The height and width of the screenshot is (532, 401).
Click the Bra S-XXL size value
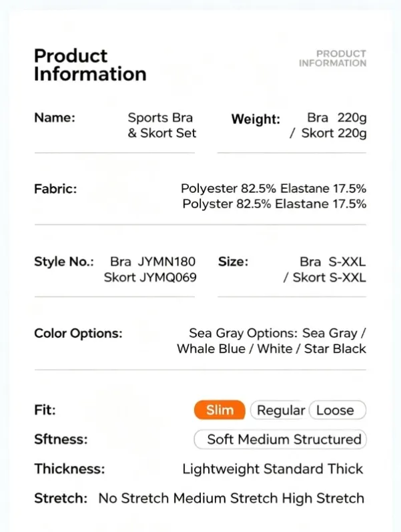[x=333, y=262]
